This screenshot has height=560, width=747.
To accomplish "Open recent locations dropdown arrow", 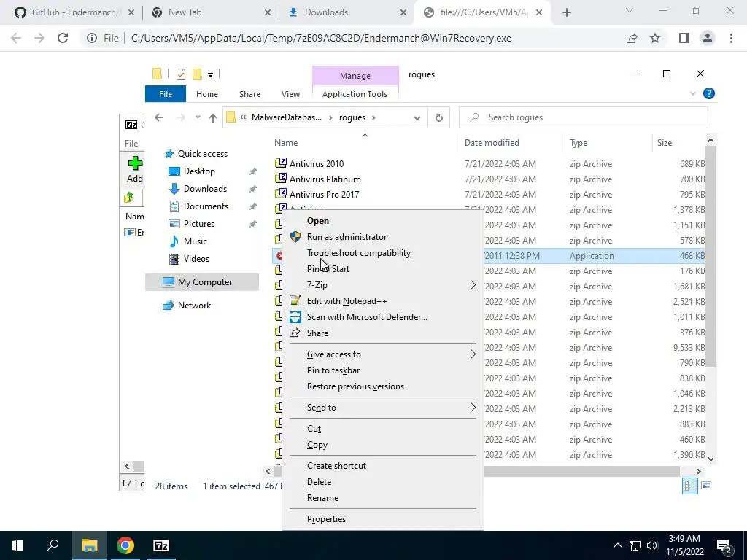I will pos(197,117).
